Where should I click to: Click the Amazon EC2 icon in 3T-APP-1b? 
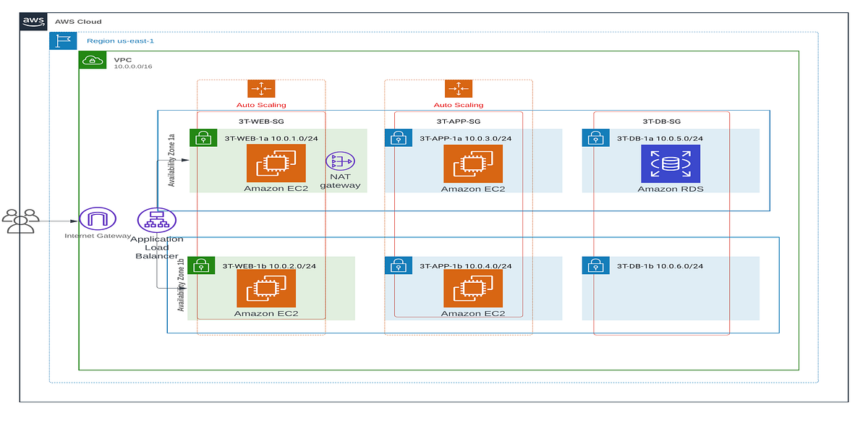474,289
